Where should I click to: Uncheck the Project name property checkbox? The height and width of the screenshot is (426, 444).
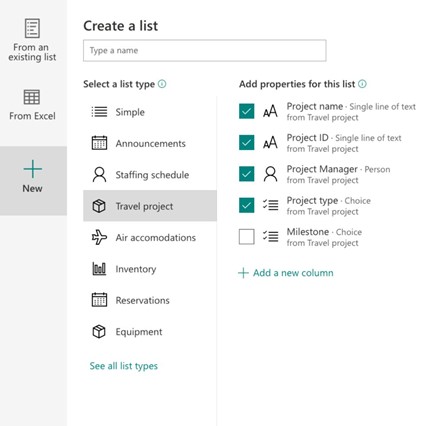(247, 111)
